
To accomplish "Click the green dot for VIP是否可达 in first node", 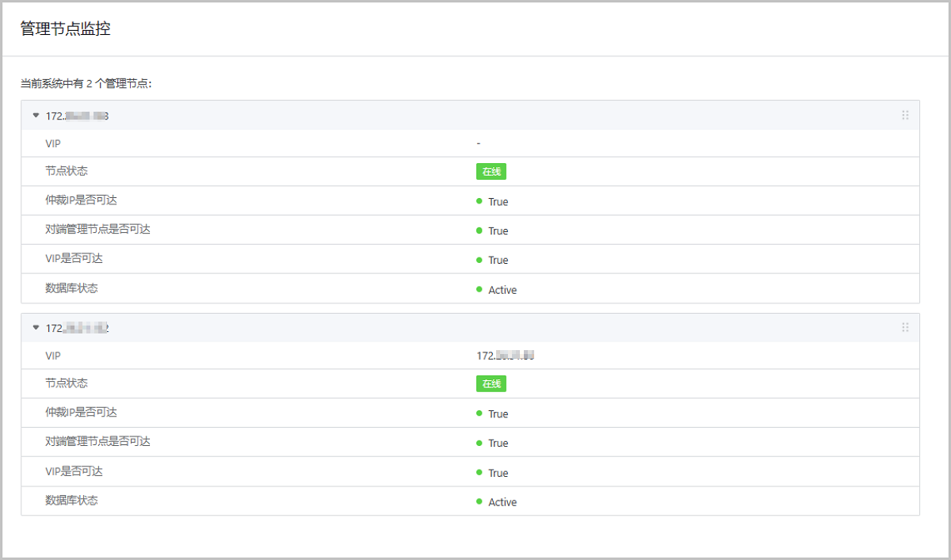I will click(479, 260).
